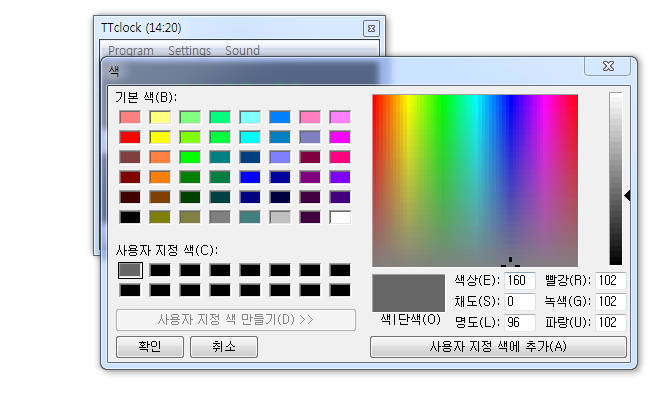
Task: Click the black arrow on the luminosity slider
Action: click(x=627, y=196)
